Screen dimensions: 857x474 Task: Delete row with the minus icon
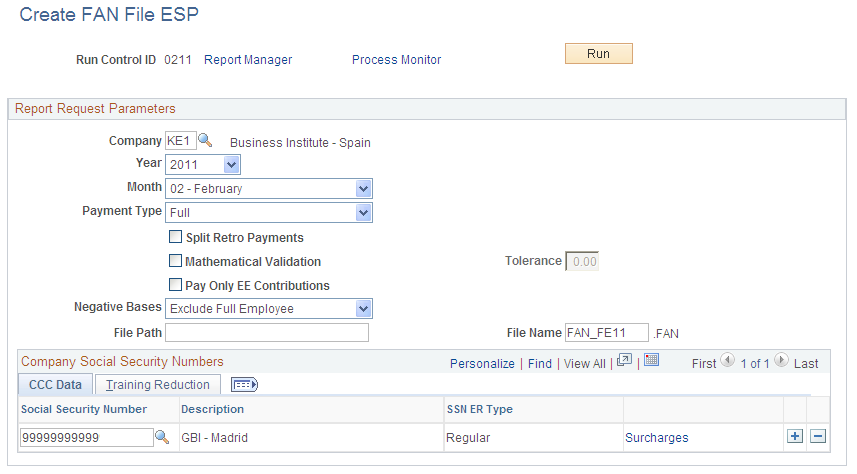[818, 436]
